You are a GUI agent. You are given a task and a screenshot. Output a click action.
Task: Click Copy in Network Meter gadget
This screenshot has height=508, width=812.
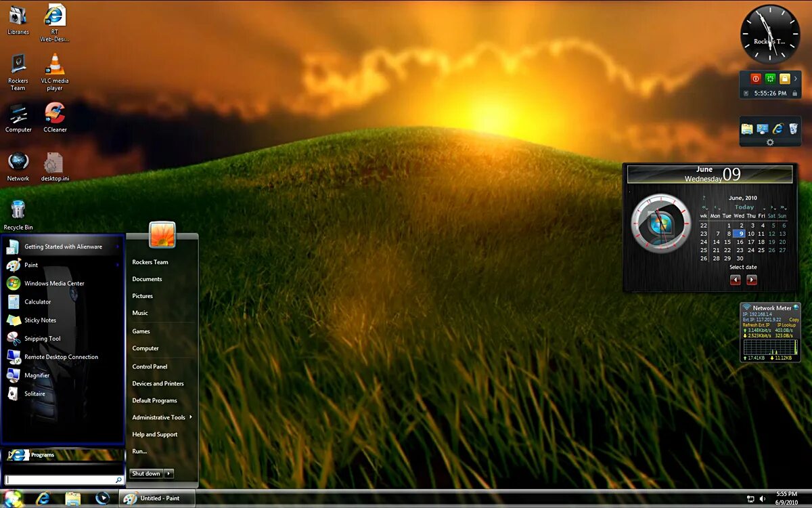pos(794,320)
